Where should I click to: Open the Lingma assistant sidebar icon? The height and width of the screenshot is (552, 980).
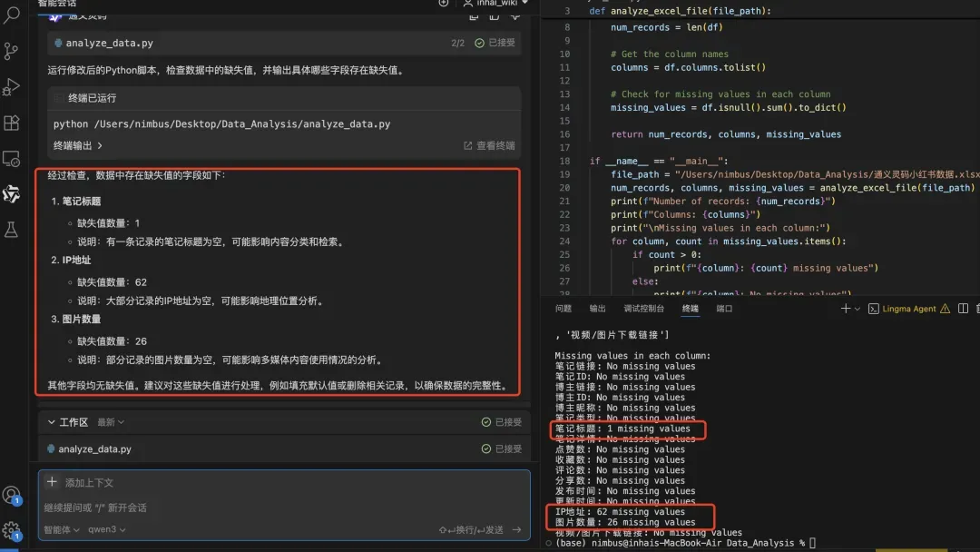(11, 193)
